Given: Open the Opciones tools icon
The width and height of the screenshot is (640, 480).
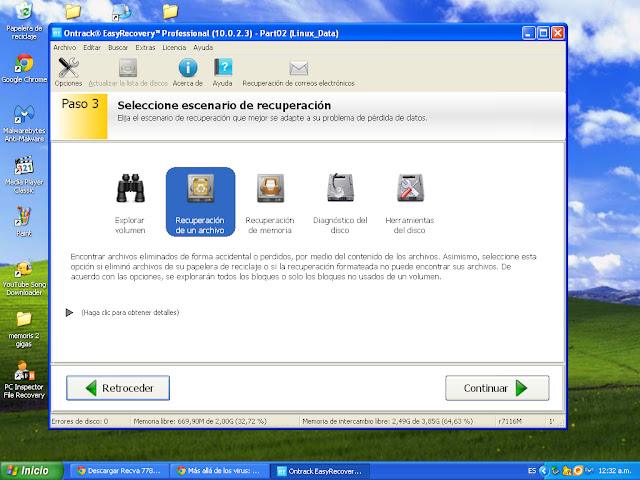Looking at the screenshot, I should click(68, 68).
